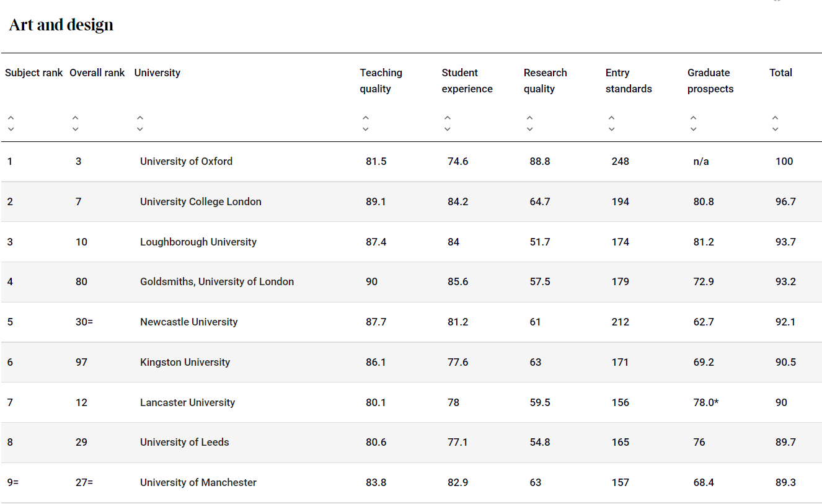Screen dimensions: 822x504
Task: Click Goldsmiths' student experience 85.6
Action: (458, 281)
